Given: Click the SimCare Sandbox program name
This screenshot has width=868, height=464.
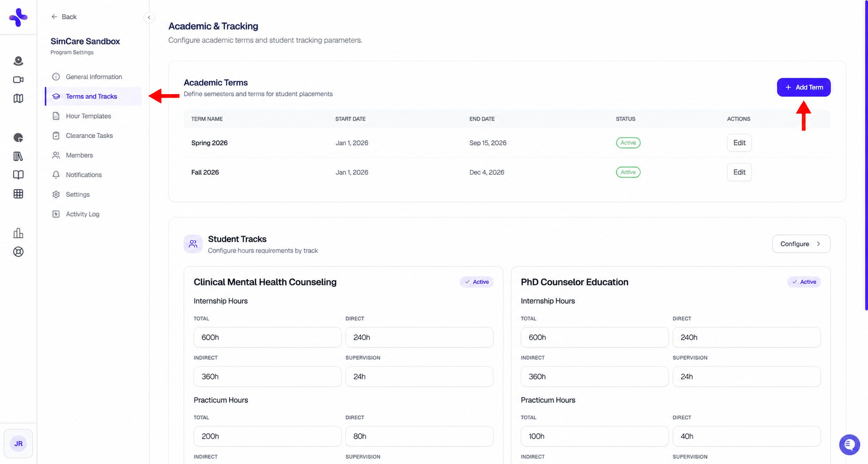Looking at the screenshot, I should pos(85,41).
